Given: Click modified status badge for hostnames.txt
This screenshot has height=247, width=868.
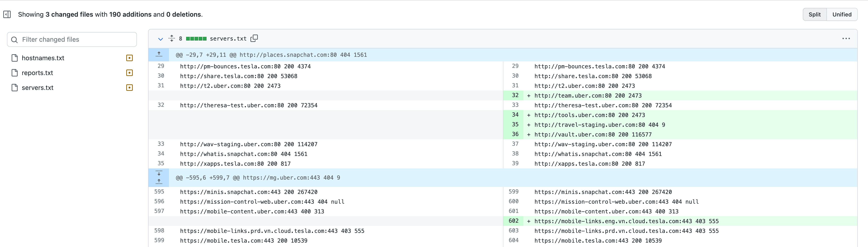Looking at the screenshot, I should 130,58.
